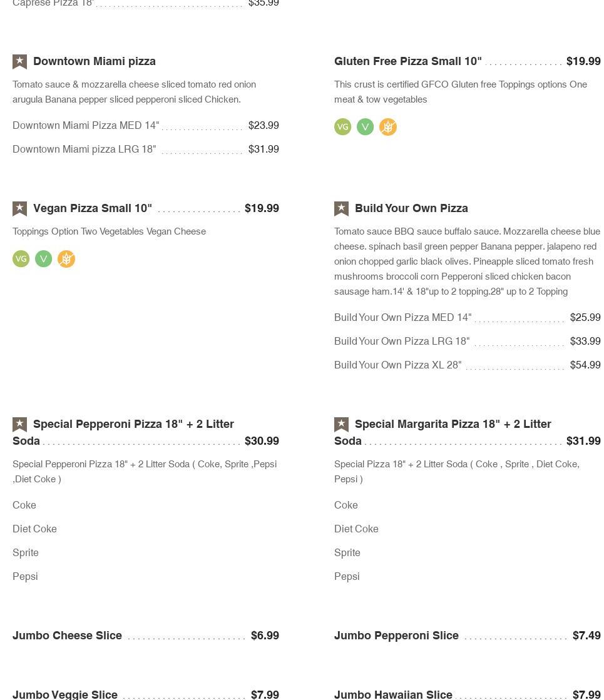This screenshot has width=604, height=700.
Task: Click the green V icon under Vegan Pizza
Action: click(x=44, y=259)
